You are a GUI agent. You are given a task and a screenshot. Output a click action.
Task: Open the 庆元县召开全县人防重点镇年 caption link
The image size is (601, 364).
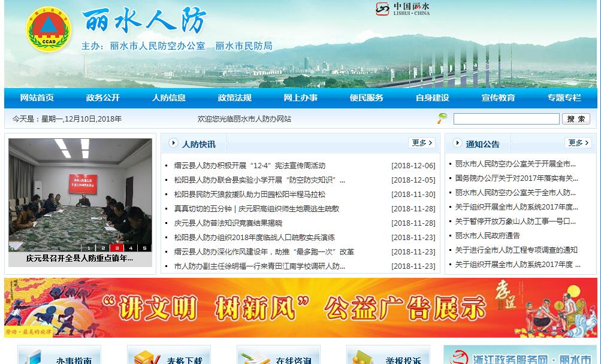click(x=80, y=258)
